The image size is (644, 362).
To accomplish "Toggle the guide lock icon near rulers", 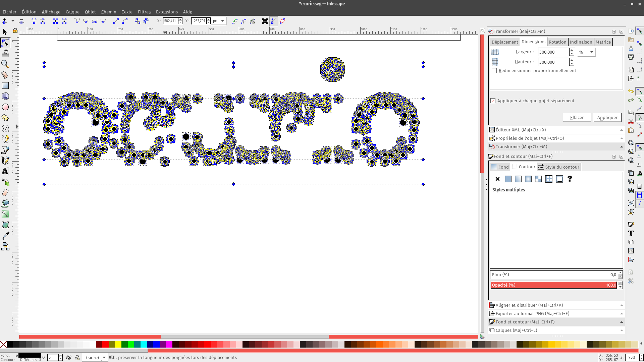I will click(x=15, y=31).
